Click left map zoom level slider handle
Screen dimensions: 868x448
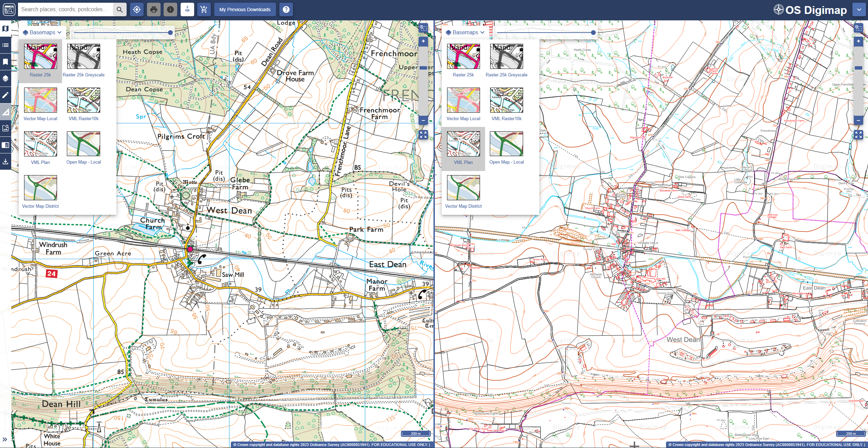click(423, 68)
